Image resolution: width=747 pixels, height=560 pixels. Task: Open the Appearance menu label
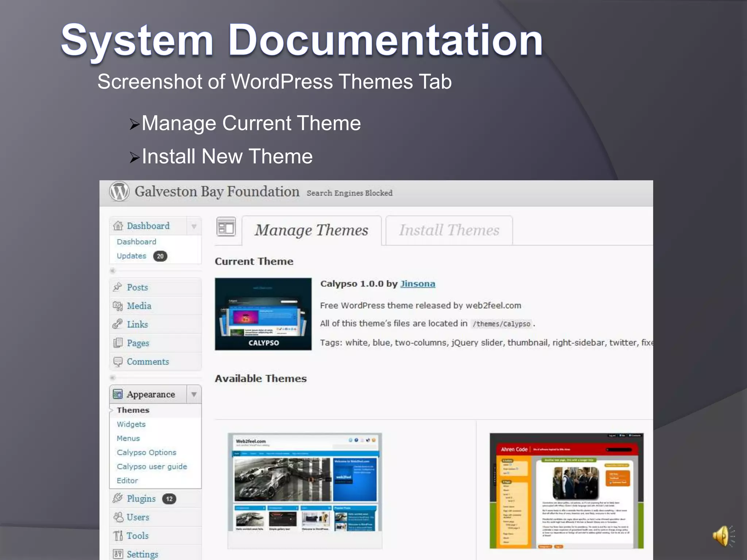[x=151, y=394]
